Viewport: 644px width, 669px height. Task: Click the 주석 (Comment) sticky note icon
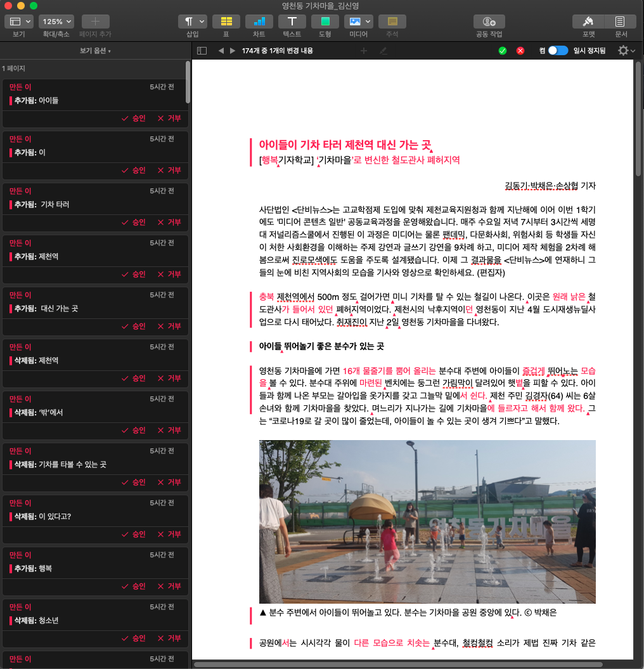pos(392,22)
